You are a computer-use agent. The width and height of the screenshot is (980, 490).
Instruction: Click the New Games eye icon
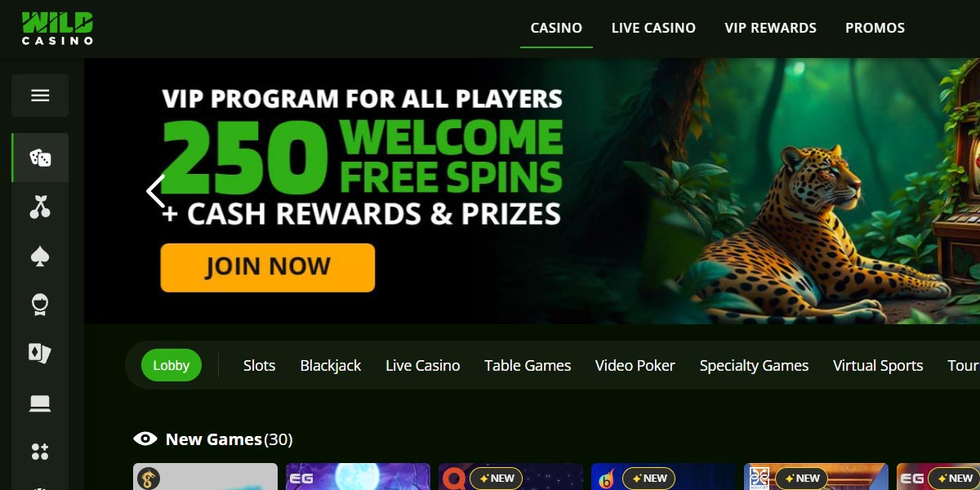145,439
